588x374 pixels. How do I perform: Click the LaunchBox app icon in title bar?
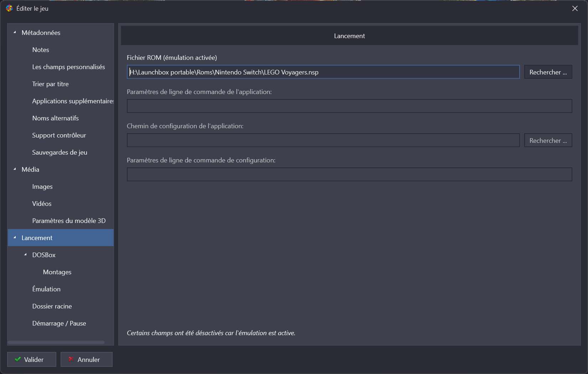coord(9,8)
